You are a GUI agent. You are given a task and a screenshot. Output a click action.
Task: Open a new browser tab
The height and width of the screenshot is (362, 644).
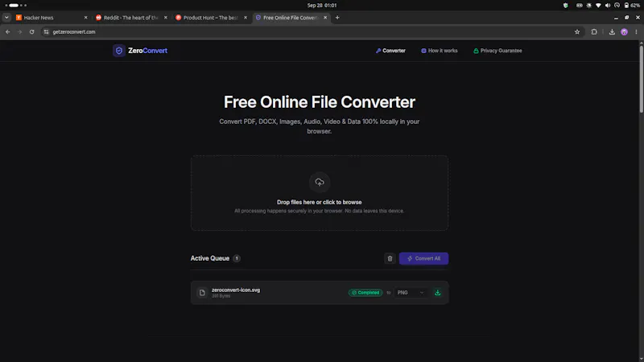click(337, 18)
